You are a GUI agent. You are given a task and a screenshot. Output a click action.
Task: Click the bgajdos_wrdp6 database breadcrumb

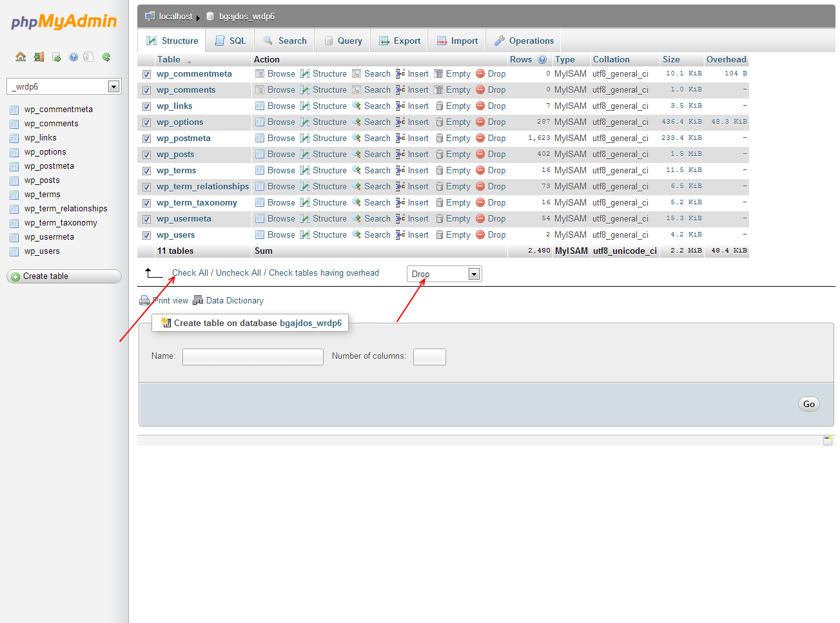pyautogui.click(x=247, y=16)
